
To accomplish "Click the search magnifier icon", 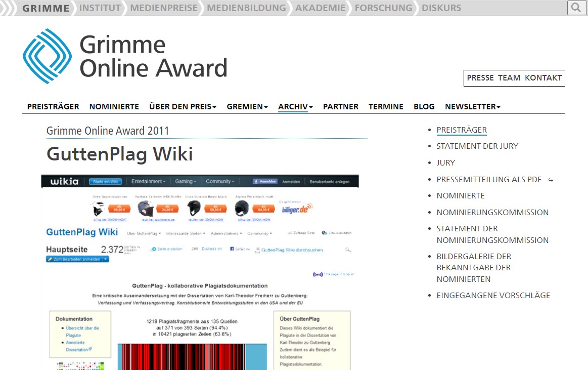I will 576,8.
